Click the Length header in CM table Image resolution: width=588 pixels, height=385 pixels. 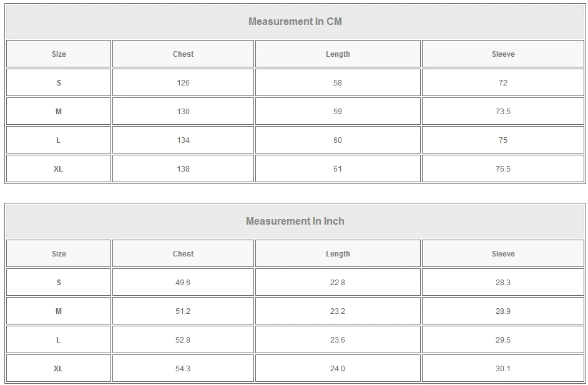(338, 54)
